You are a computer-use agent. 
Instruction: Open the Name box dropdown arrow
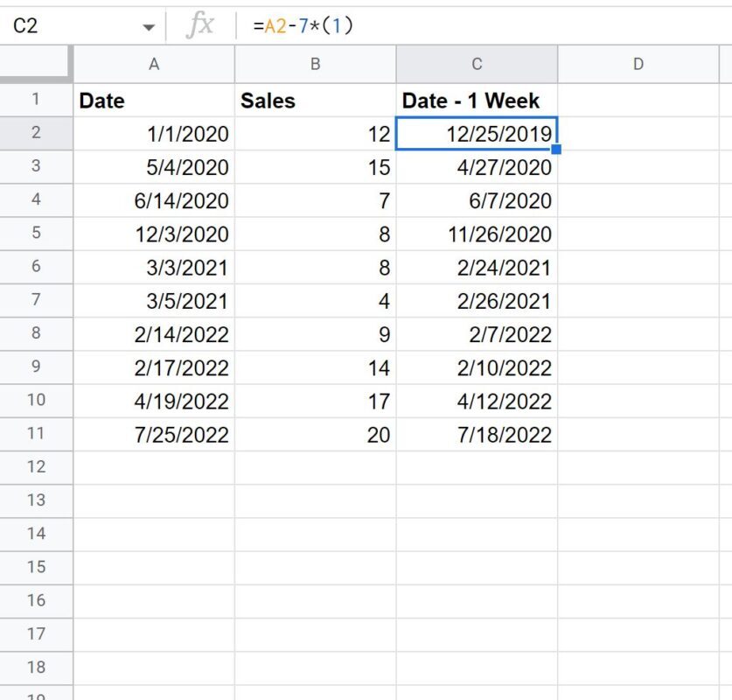point(149,27)
